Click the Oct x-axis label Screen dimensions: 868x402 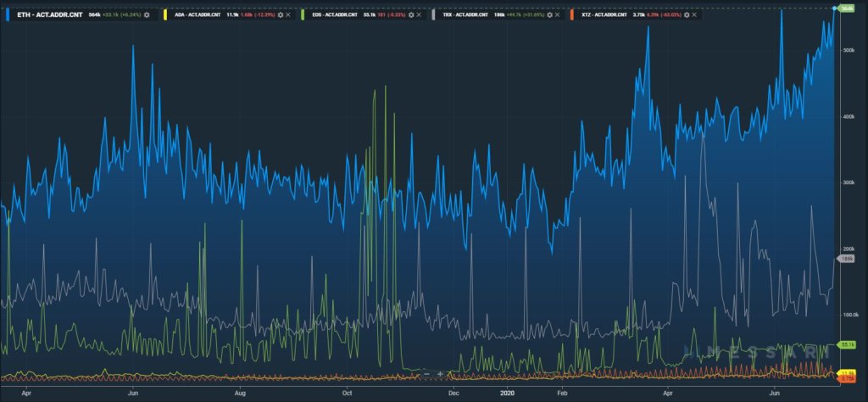pyautogui.click(x=347, y=393)
